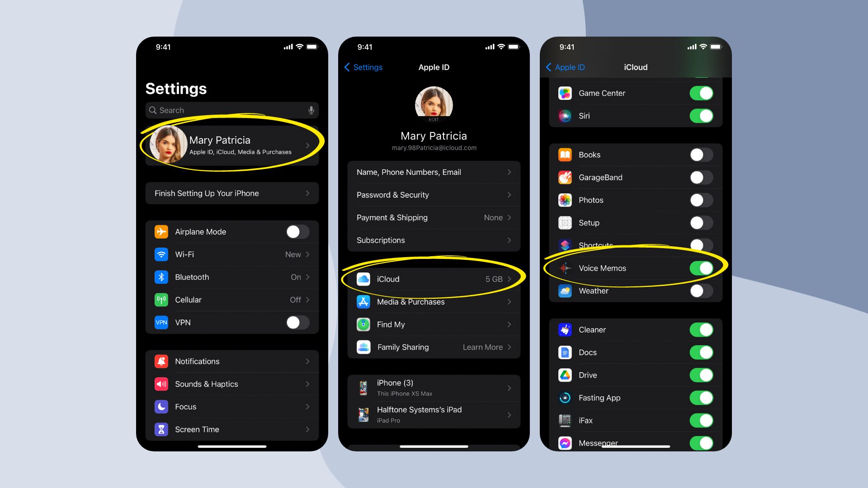The height and width of the screenshot is (488, 868).
Task: Tap iPhone XS Max device entry
Action: [x=434, y=387]
